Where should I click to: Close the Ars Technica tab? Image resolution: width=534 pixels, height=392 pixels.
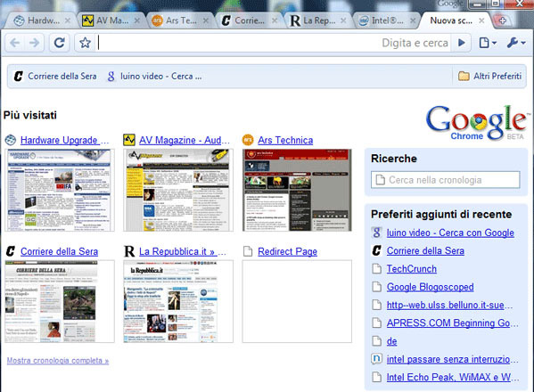pyautogui.click(x=206, y=20)
